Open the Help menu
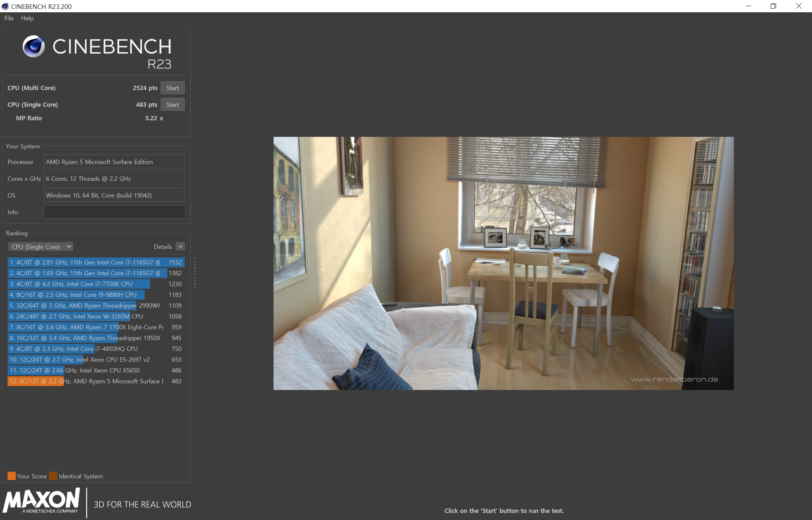Viewport: 812px width, 520px height. (27, 18)
